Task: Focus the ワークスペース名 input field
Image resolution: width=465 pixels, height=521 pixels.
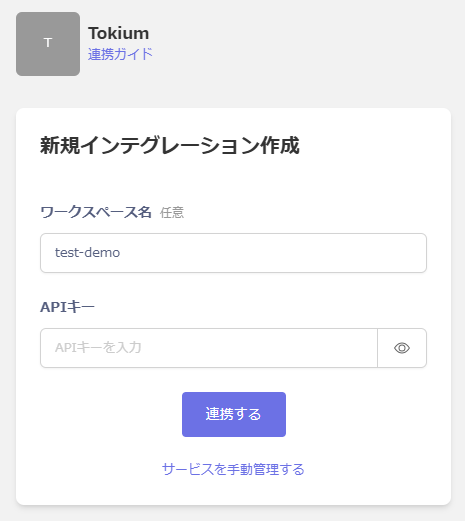Action: tap(233, 253)
